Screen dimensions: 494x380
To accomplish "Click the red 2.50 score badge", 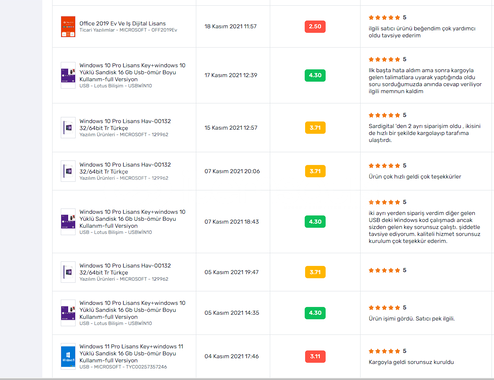I will (x=315, y=27).
